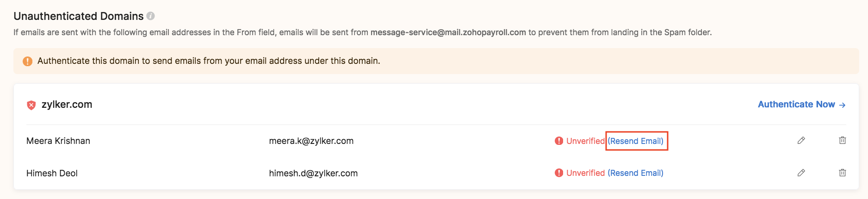Click the arrow next to Authenticate Now

point(843,105)
